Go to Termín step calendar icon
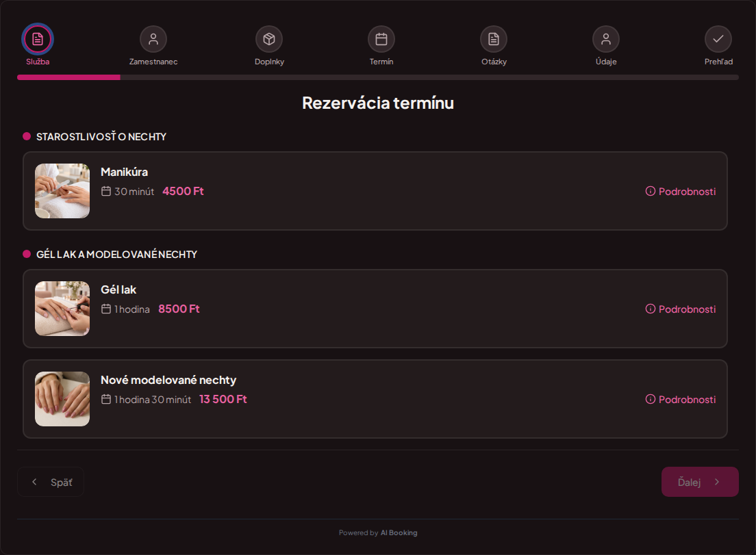The height and width of the screenshot is (555, 756). click(x=381, y=39)
